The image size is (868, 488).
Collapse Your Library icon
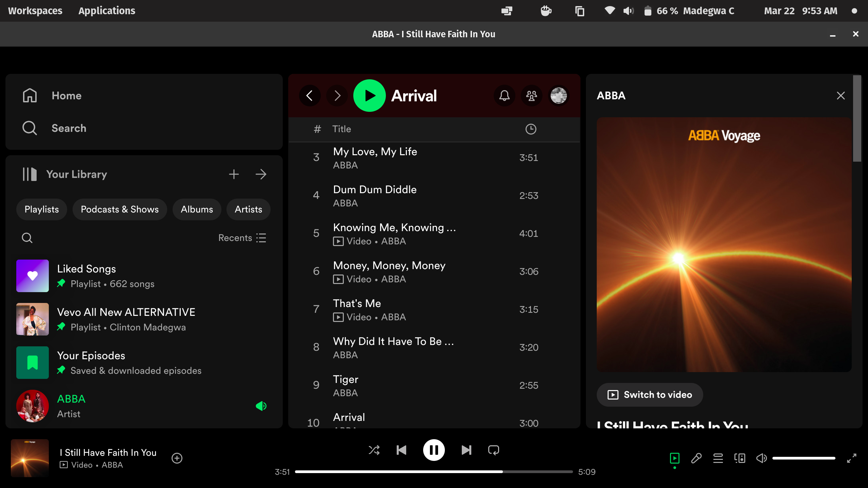30,174
